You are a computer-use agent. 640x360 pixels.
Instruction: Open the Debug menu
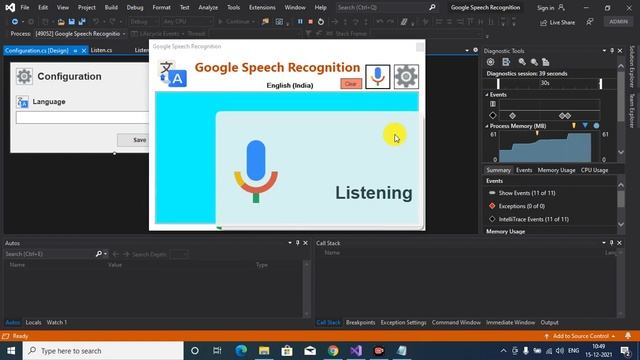click(135, 7)
